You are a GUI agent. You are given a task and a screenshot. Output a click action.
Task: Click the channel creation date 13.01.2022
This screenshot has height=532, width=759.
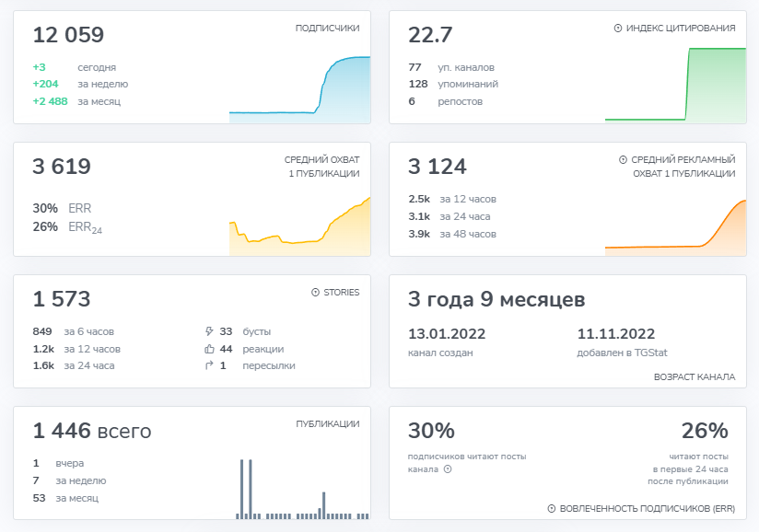(x=445, y=333)
